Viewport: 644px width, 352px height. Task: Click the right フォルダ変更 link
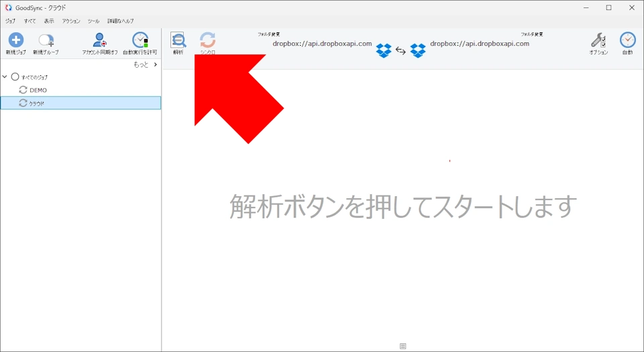pos(531,34)
